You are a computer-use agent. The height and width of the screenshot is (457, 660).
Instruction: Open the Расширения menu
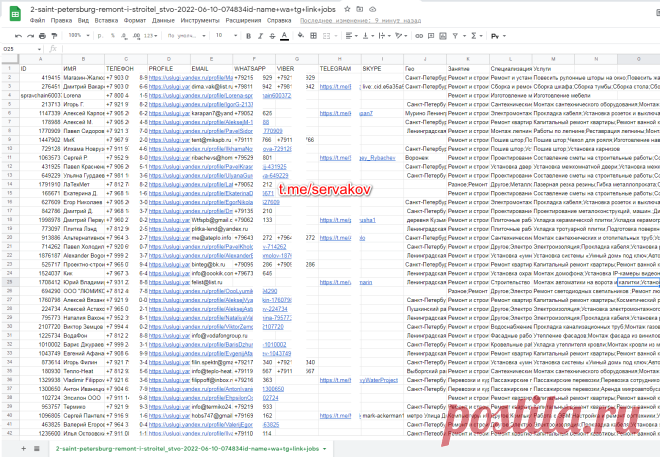coord(243,20)
